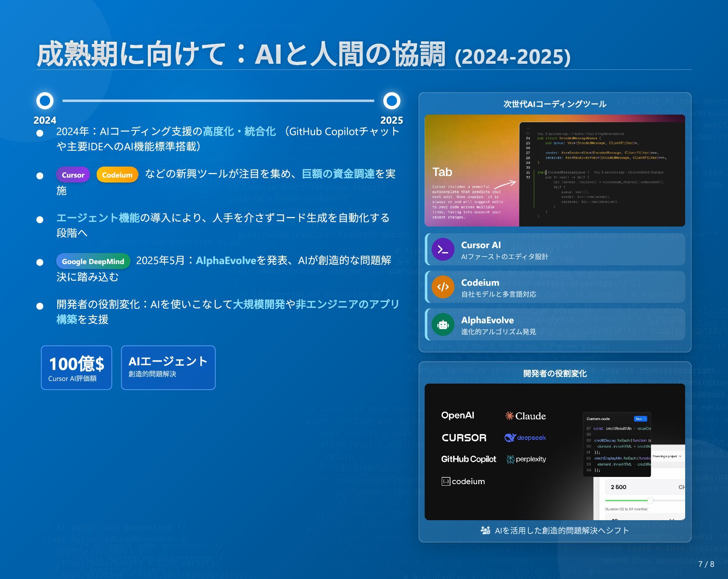Click the purple Cursor badge
Screen dimensions: 728x579
click(x=73, y=175)
